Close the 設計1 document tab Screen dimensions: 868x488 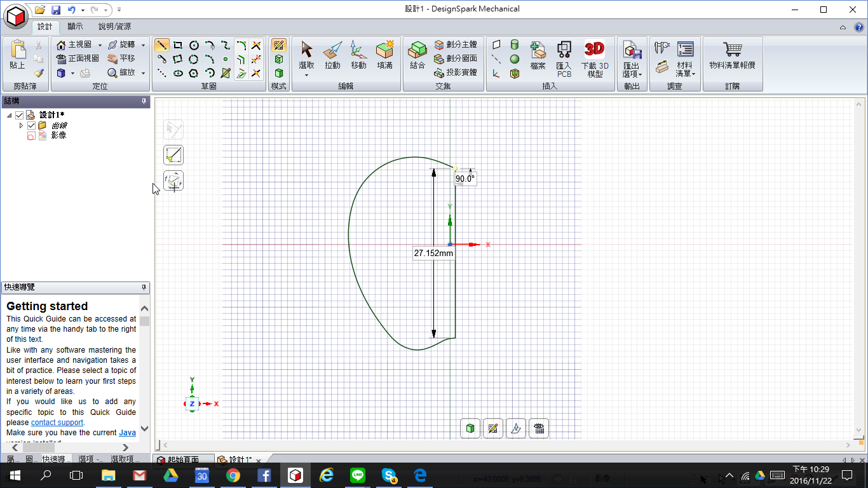coord(259,460)
